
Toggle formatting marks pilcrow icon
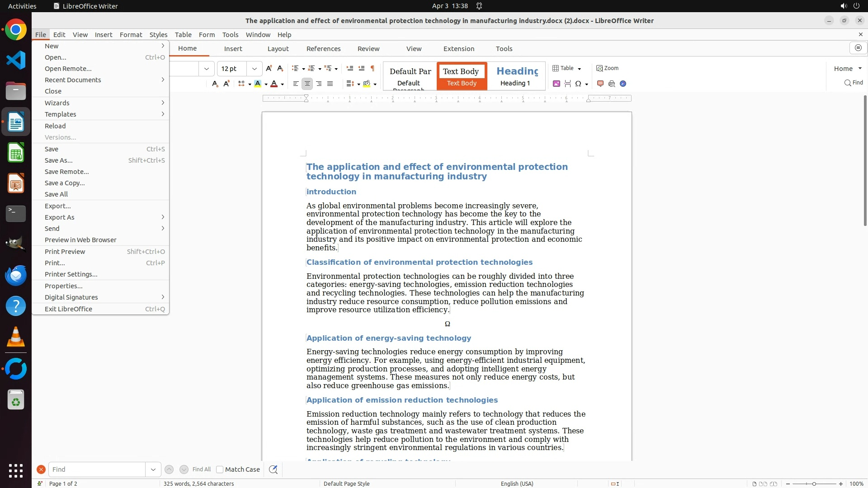click(373, 68)
